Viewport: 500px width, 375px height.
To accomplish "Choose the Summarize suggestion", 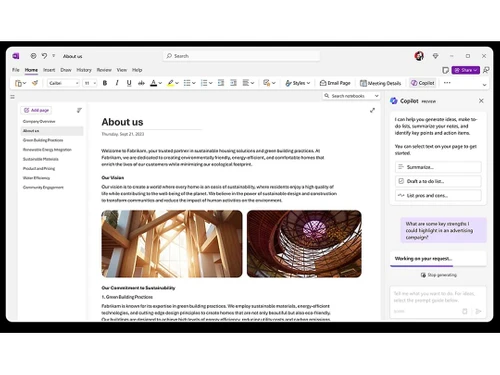I will coord(438,167).
